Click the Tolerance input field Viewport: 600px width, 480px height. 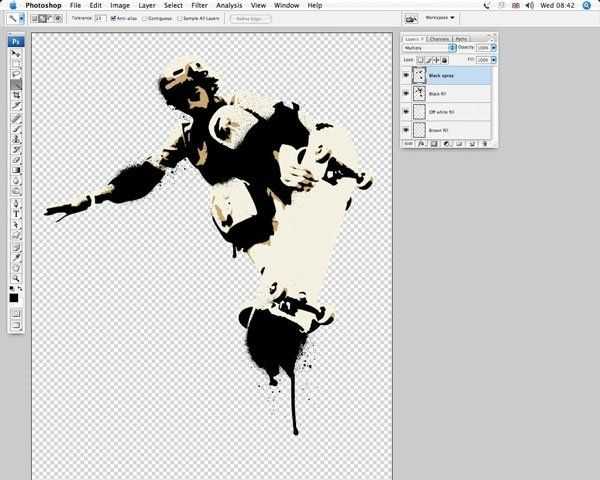point(100,18)
